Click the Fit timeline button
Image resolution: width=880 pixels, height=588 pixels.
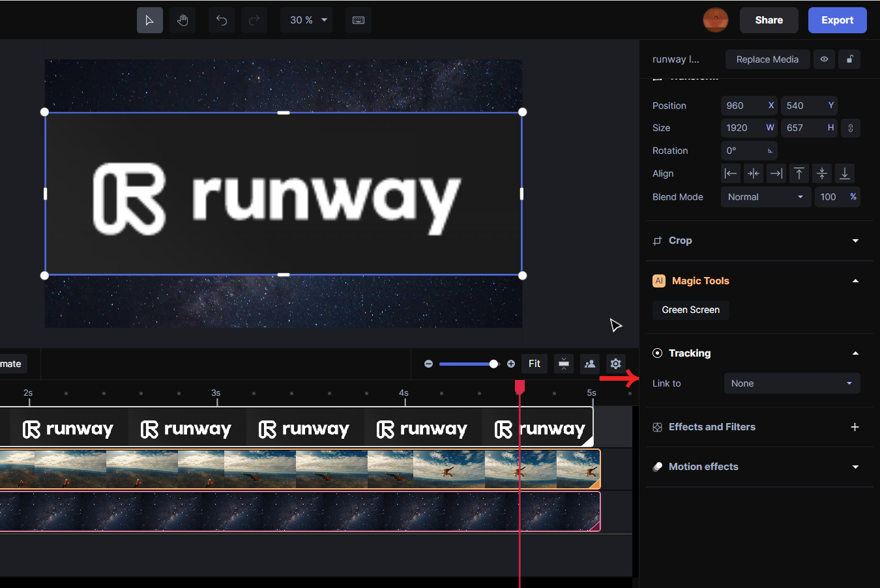click(x=535, y=364)
